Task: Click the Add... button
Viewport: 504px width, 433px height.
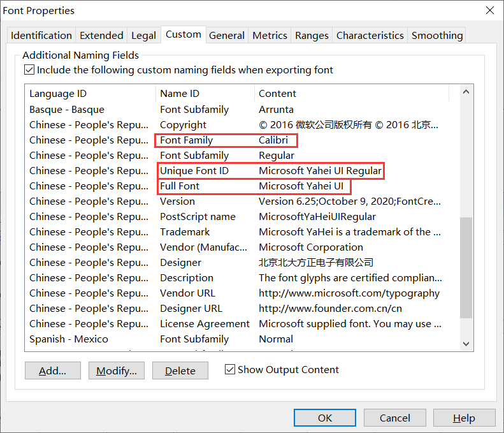Action: pos(53,371)
